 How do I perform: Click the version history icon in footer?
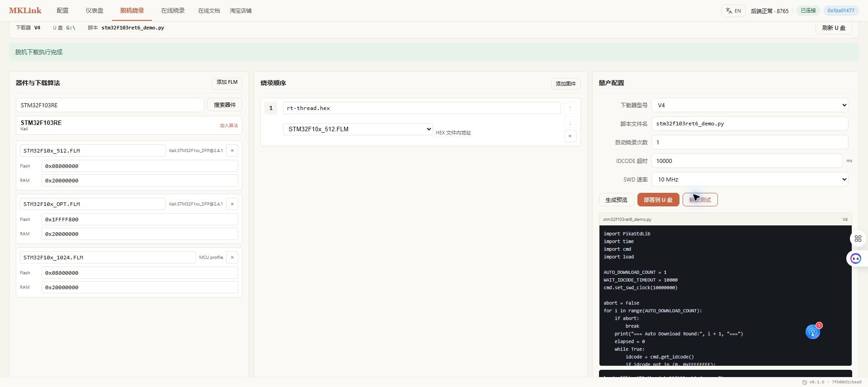tap(804, 382)
